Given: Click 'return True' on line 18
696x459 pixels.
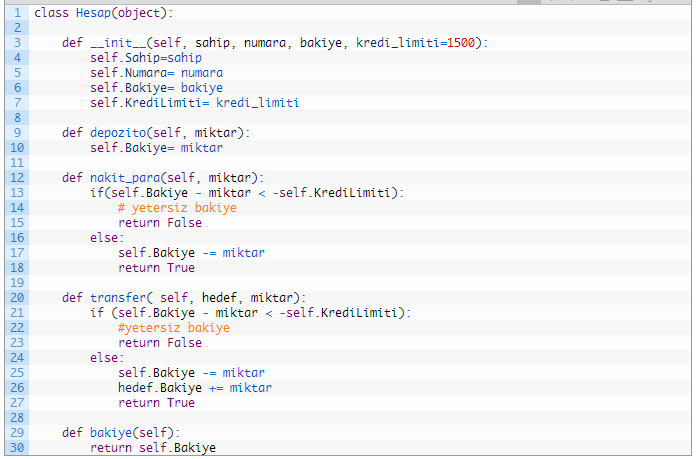Looking at the screenshot, I should pos(156,268).
